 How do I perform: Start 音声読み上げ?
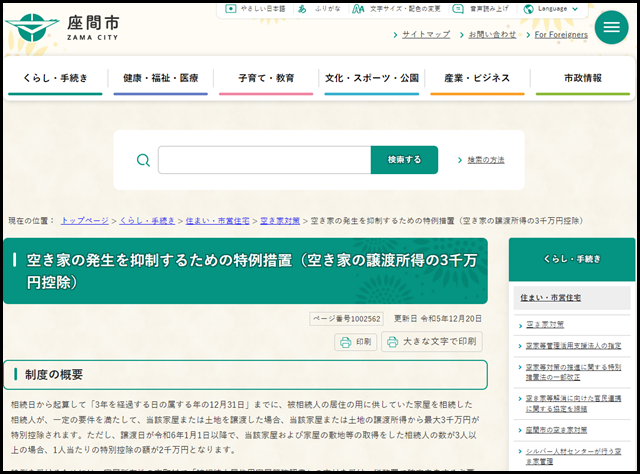click(489, 9)
